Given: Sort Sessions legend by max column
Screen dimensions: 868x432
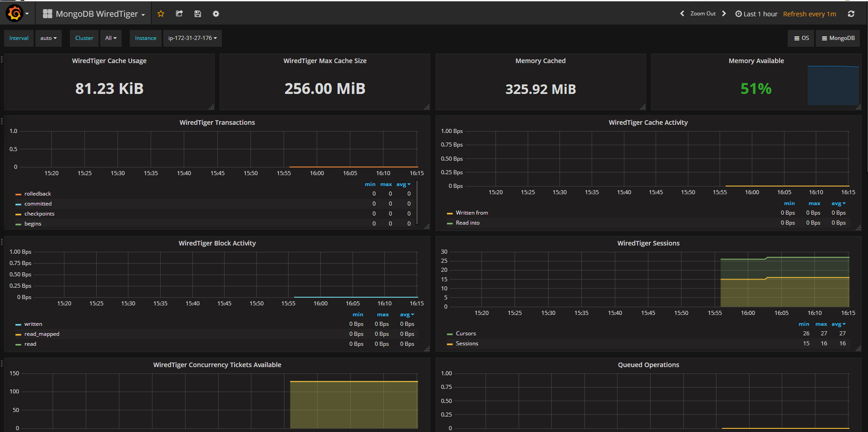Looking at the screenshot, I should pos(821,324).
